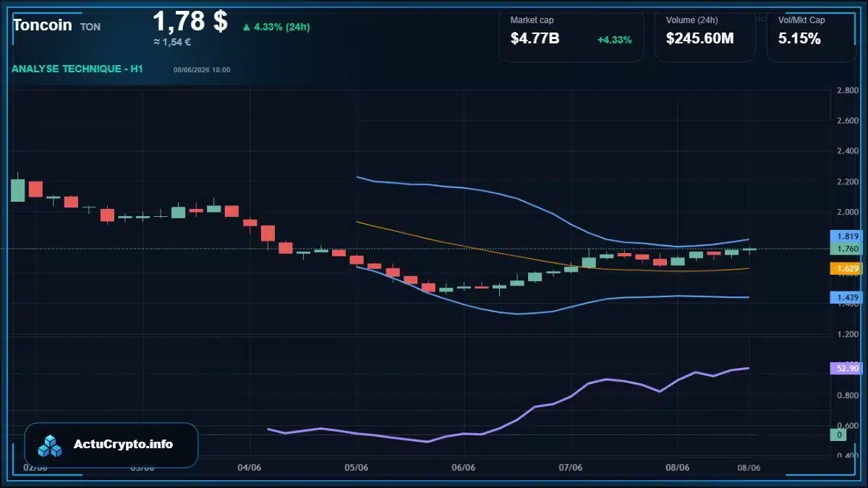Click the Vol/Mkt Cap 5.15% value

[799, 39]
